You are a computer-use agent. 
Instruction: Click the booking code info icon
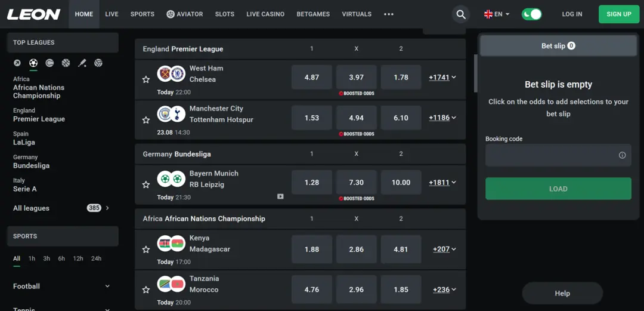point(622,155)
